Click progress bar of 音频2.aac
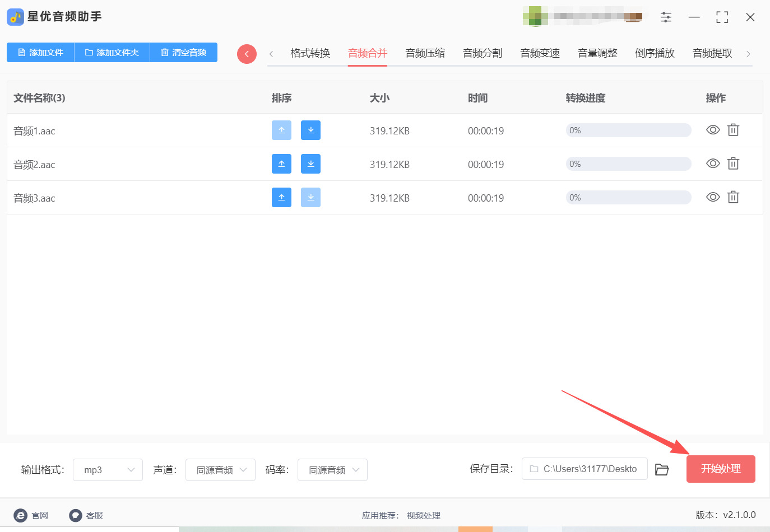The width and height of the screenshot is (770, 532). point(628,164)
